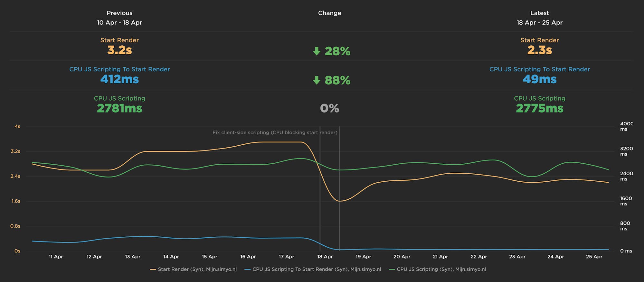Toggle the Start Render (Syn) legend label
This screenshot has height=282, width=644.
(x=197, y=269)
